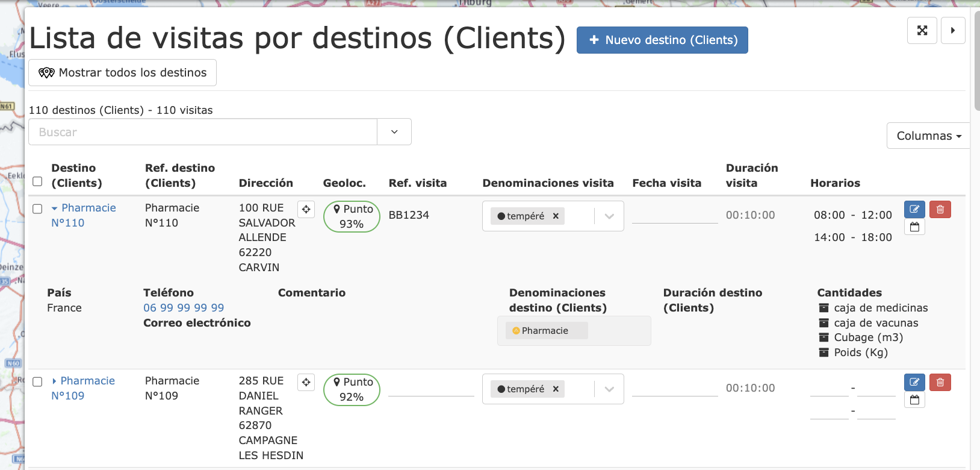Screen dimensions: 980x470
Task: Click the right-pointing panel collapse arrow
Action: pyautogui.click(x=953, y=30)
